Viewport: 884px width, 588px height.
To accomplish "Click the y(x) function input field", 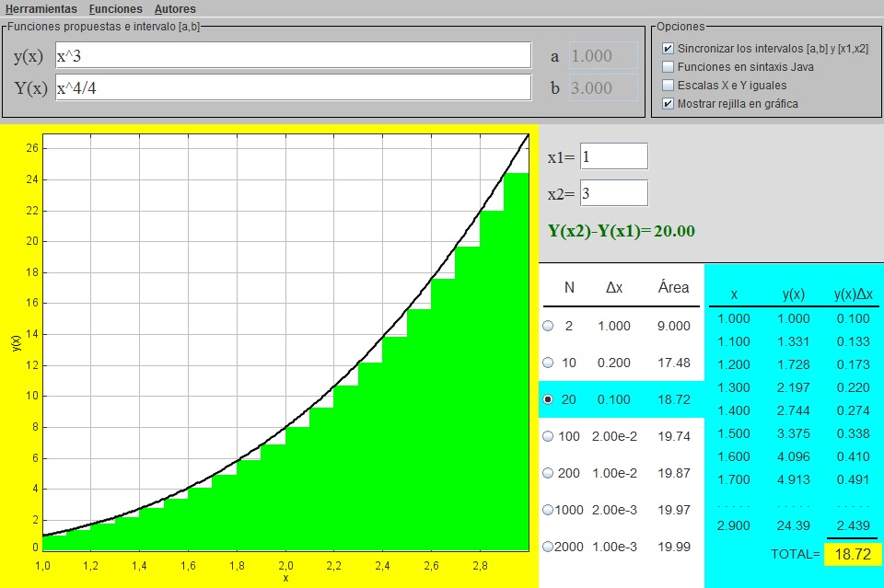I will click(x=293, y=55).
